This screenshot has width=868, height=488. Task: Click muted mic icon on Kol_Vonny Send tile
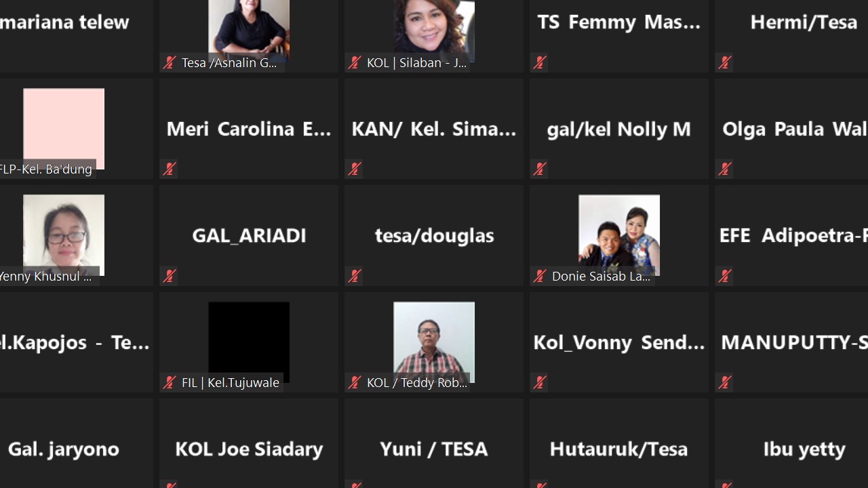pos(540,383)
